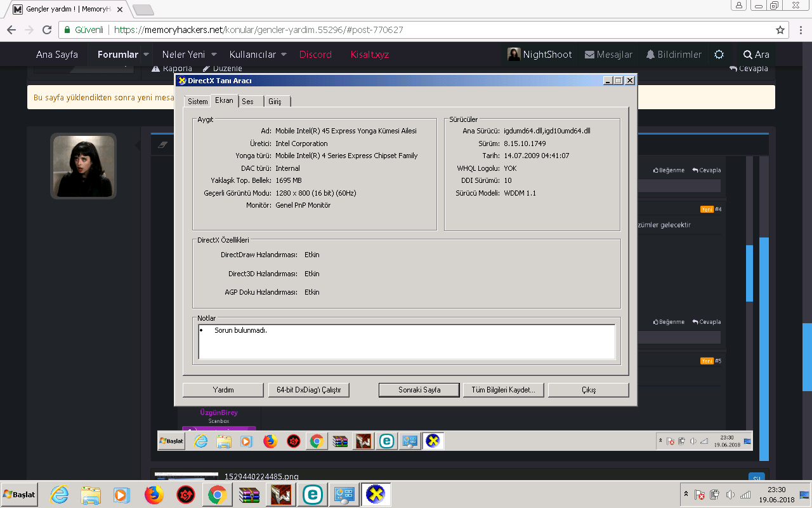812x508 pixels.
Task: Click the ÜzgünBirey username in the image
Action: point(219,413)
